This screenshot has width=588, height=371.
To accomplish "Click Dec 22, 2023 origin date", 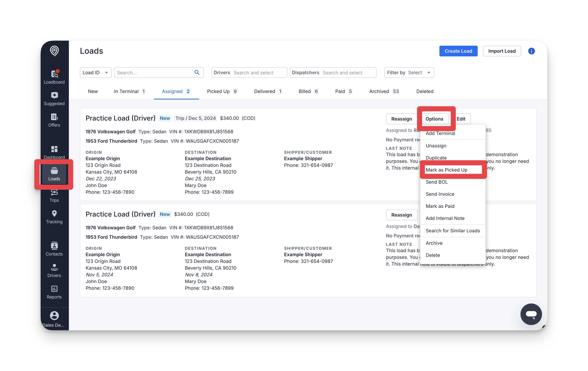I will (101, 179).
